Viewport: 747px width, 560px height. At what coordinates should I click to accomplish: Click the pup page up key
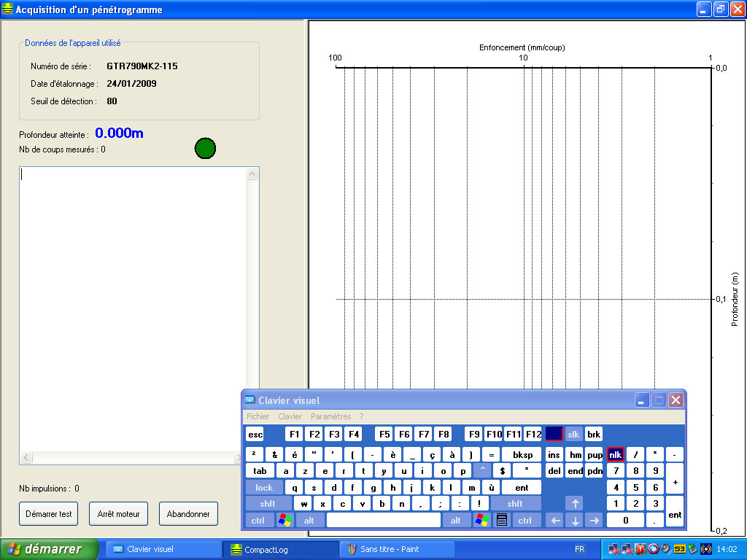595,455
